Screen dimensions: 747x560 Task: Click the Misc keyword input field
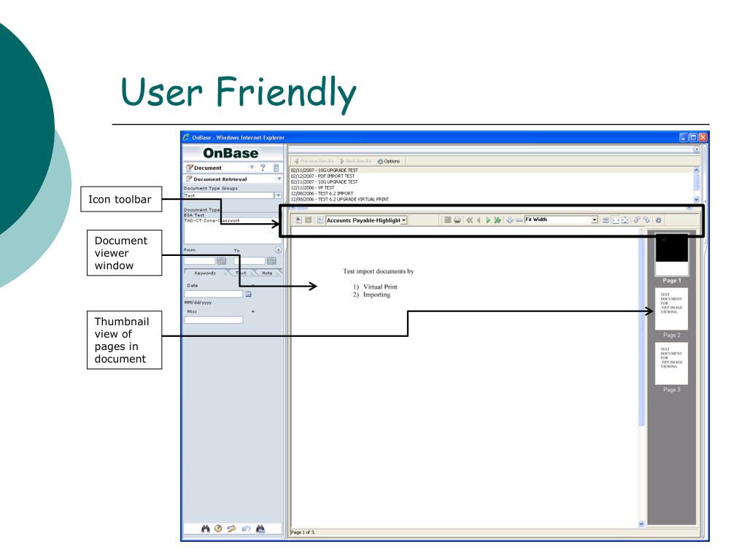(214, 320)
